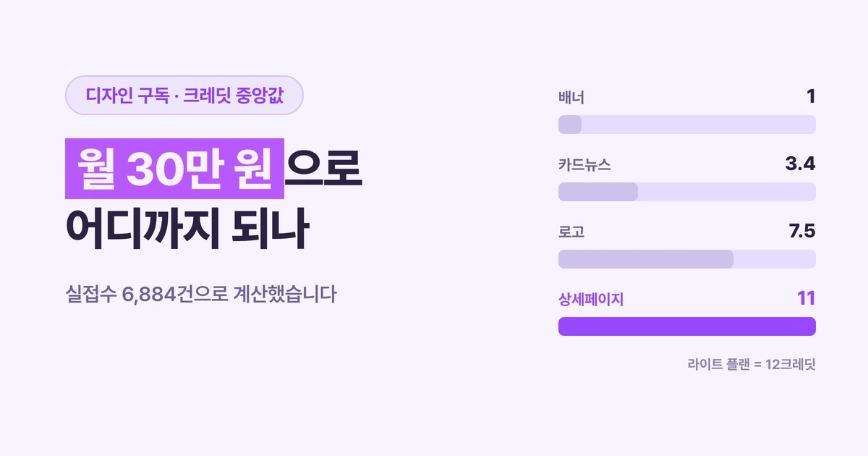This screenshot has height=456, width=868.
Task: Click the unfilled part of 로고 bar
Action: pyautogui.click(x=775, y=259)
